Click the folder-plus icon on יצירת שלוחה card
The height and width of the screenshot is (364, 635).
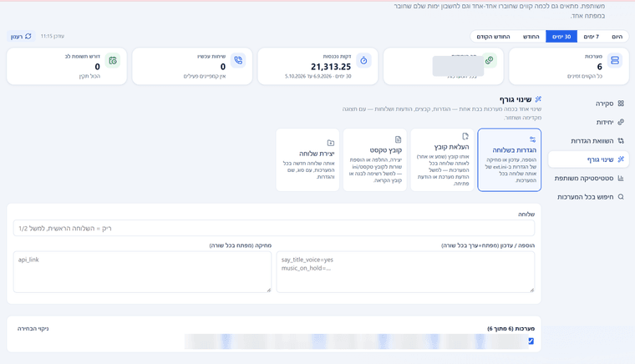(x=331, y=143)
